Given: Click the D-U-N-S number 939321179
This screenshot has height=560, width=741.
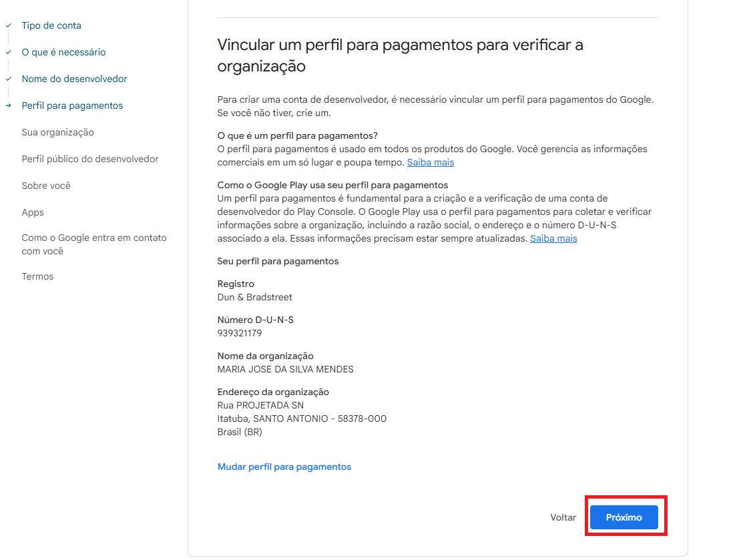Looking at the screenshot, I should (x=239, y=333).
